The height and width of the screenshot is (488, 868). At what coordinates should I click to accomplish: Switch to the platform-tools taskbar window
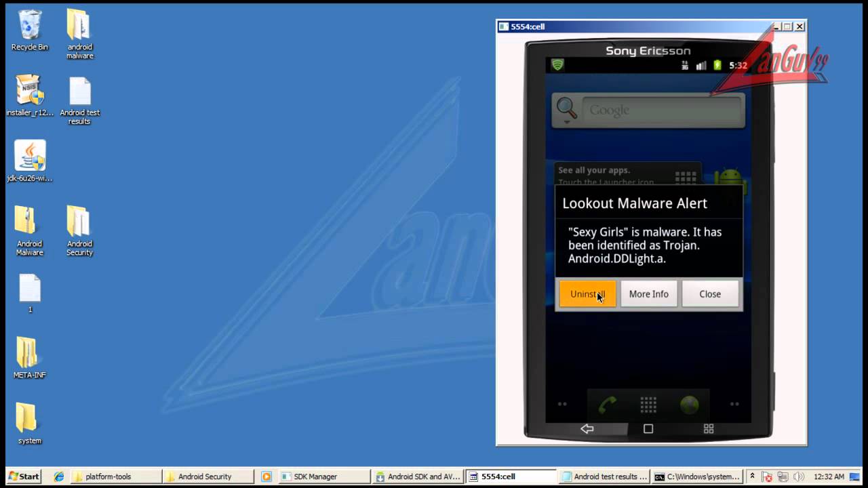116,476
